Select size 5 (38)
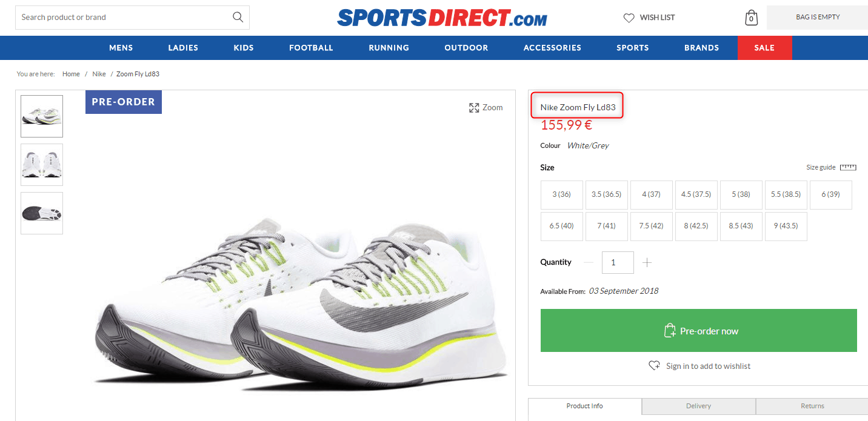 pyautogui.click(x=741, y=194)
